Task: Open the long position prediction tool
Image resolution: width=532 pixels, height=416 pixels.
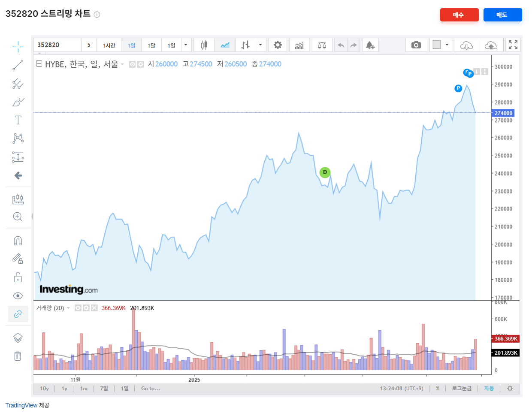Action: [18, 157]
